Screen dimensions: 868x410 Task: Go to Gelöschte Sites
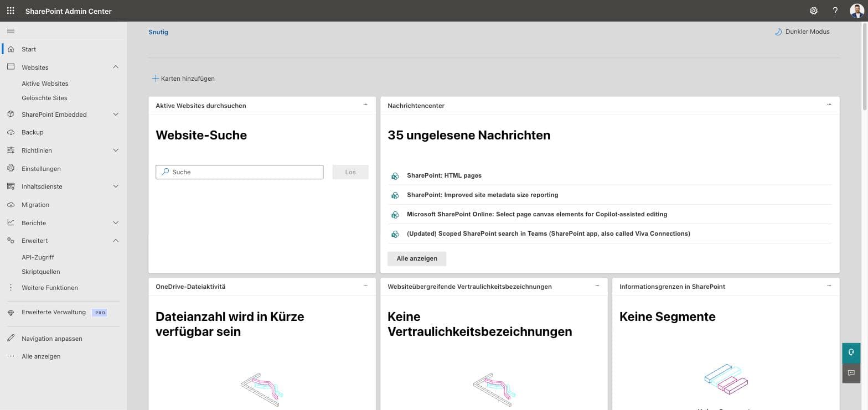44,98
